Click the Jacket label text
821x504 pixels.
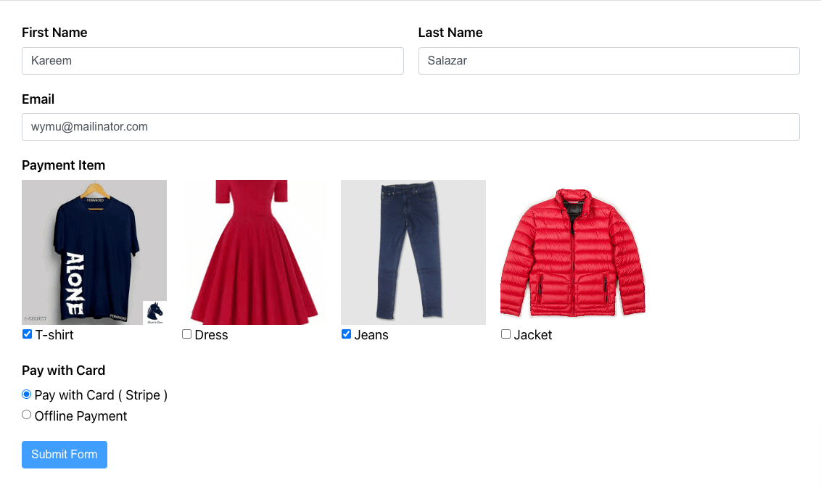tap(533, 335)
